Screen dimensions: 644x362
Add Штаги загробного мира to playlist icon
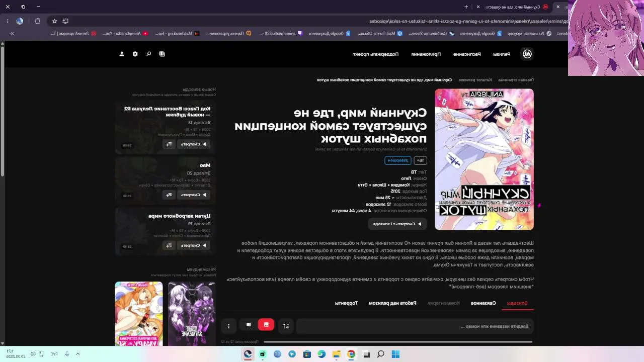point(169,245)
